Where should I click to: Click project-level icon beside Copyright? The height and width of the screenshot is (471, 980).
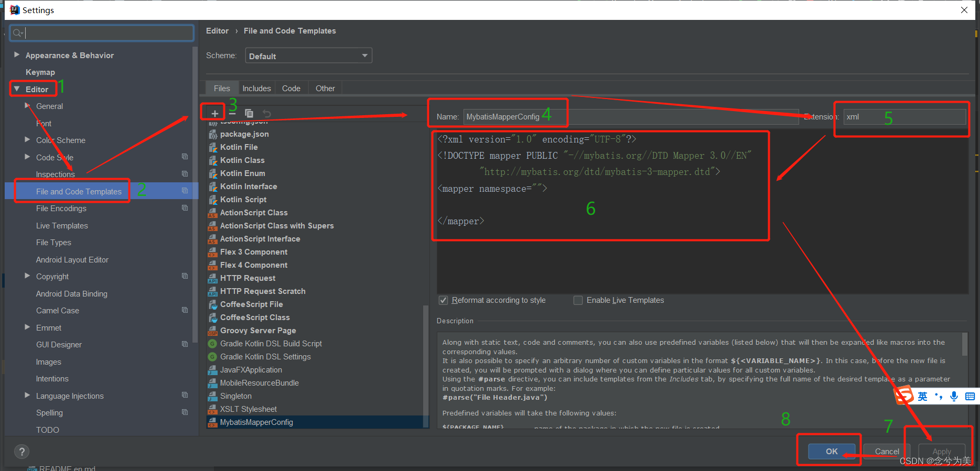185,276
